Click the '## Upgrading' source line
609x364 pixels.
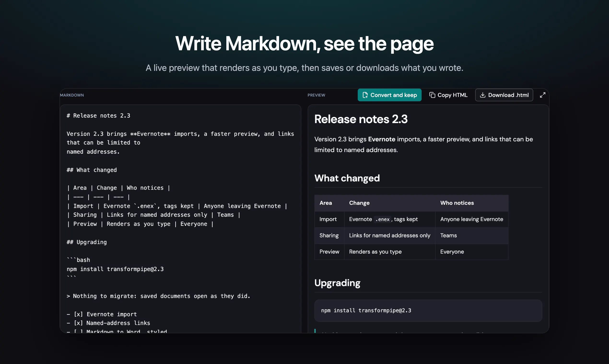(87, 242)
